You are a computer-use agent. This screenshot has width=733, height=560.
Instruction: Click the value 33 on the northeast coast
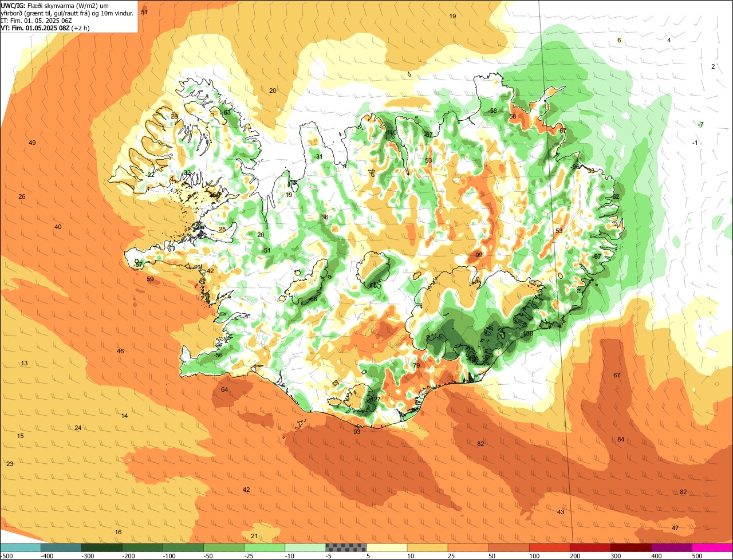(x=591, y=171)
